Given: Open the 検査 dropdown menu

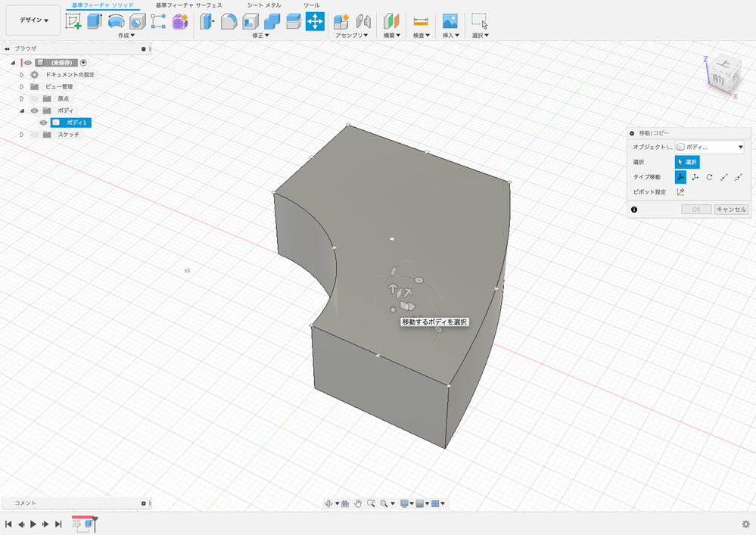Looking at the screenshot, I should 422,35.
